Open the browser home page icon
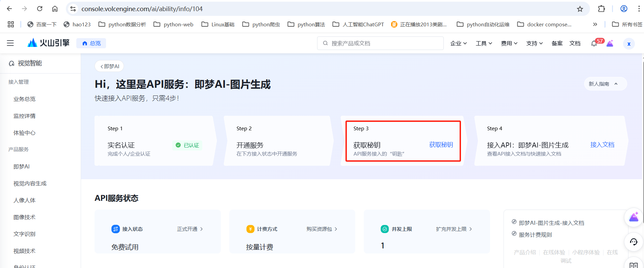 [55, 9]
